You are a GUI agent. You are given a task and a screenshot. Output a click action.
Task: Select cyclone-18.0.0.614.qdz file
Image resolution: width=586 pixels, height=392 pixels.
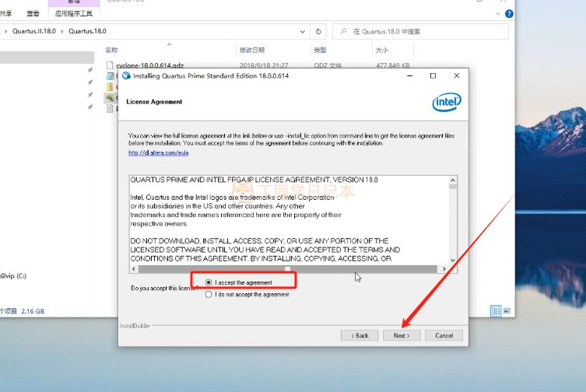149,65
